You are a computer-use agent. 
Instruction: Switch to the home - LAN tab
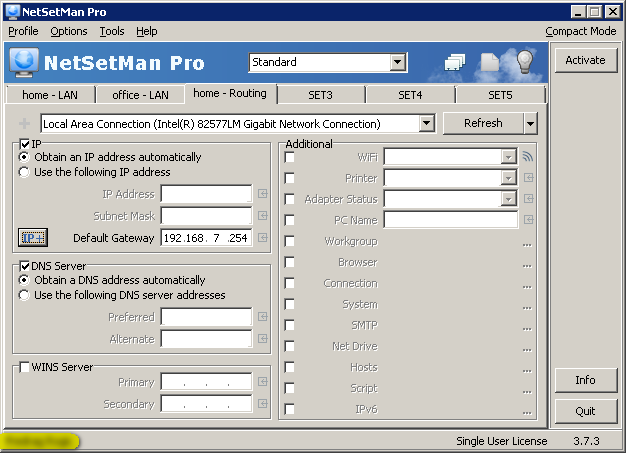pos(50,95)
